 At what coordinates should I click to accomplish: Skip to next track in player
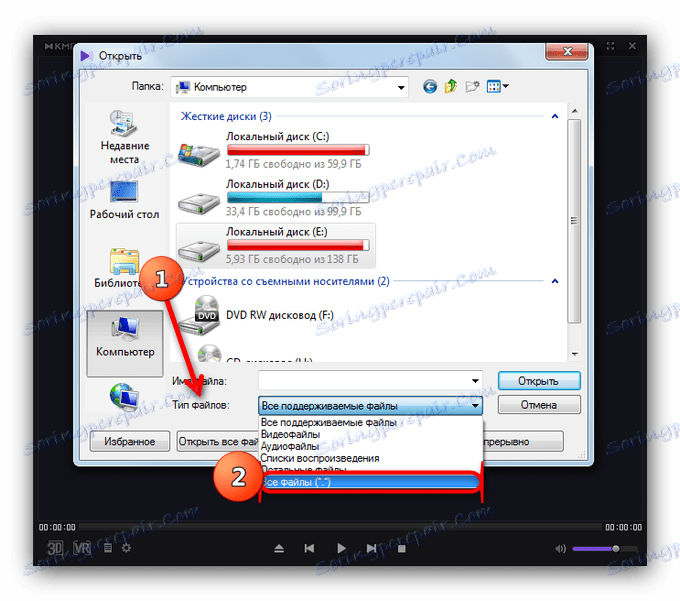(x=372, y=549)
